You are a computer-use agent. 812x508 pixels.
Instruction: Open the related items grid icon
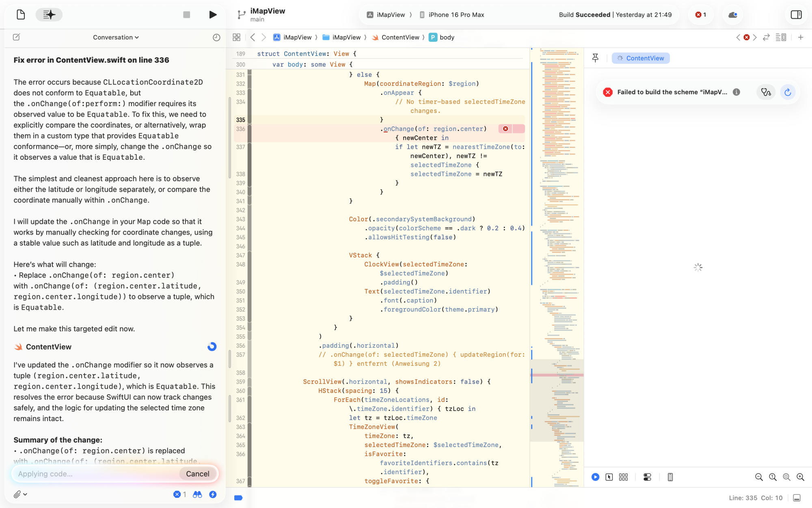[237, 37]
